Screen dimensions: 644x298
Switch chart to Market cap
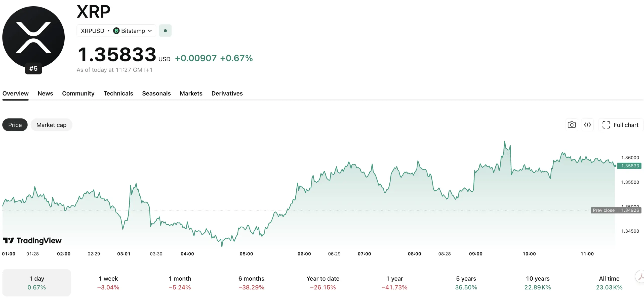[51, 125]
